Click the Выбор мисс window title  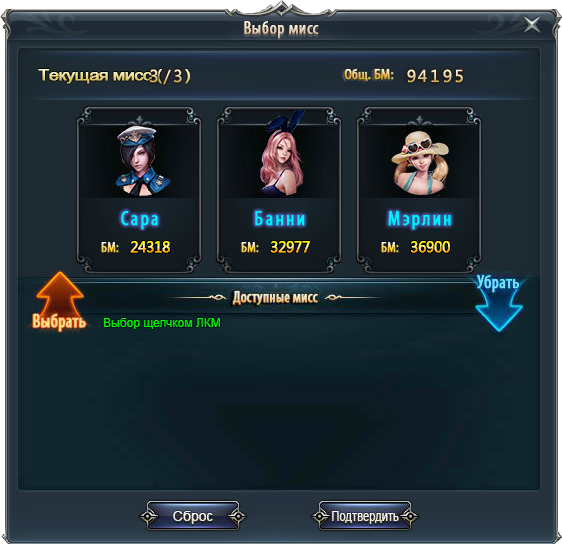[x=281, y=28]
